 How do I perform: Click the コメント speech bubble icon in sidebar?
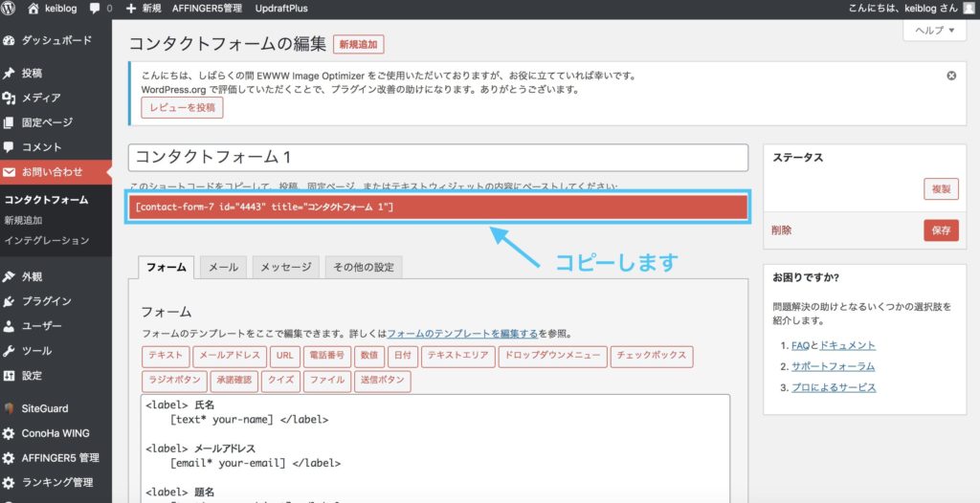pyautogui.click(x=9, y=147)
